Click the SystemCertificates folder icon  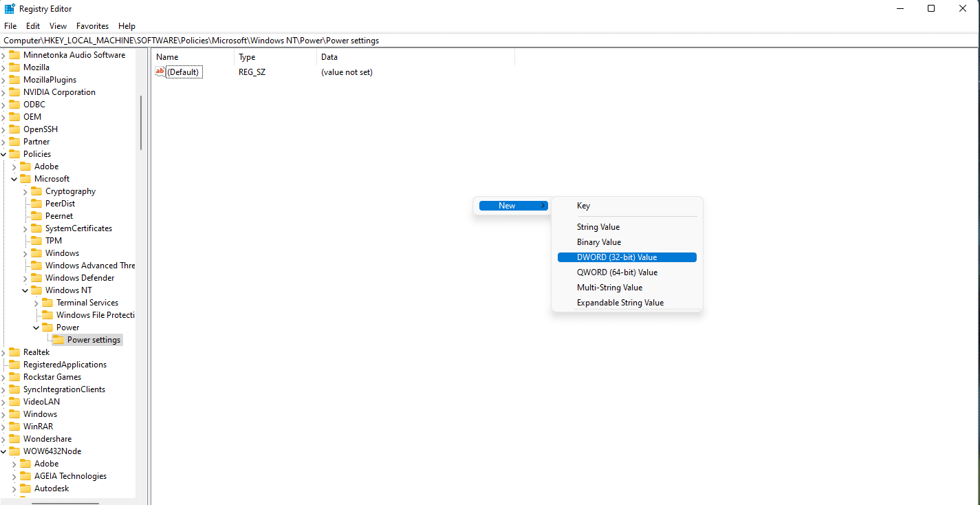pos(36,228)
